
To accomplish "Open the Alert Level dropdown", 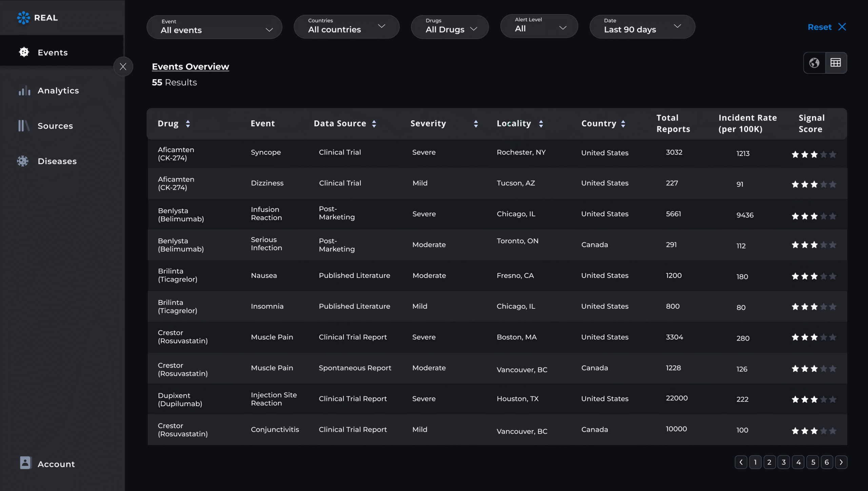I will pyautogui.click(x=539, y=26).
